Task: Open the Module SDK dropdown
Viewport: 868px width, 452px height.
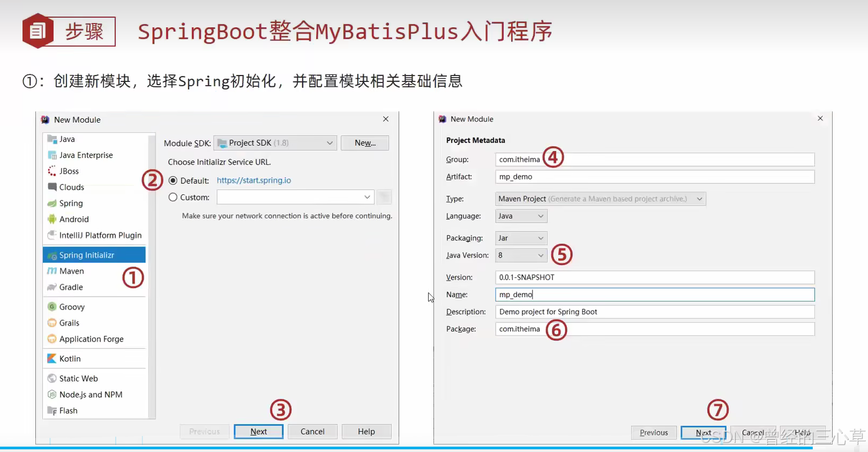Action: coord(275,143)
